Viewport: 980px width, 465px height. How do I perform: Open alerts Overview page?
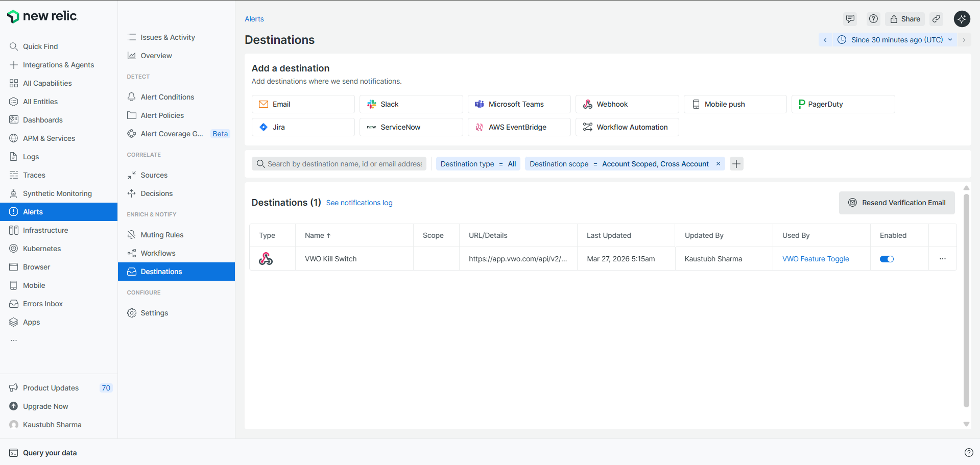click(x=176, y=56)
